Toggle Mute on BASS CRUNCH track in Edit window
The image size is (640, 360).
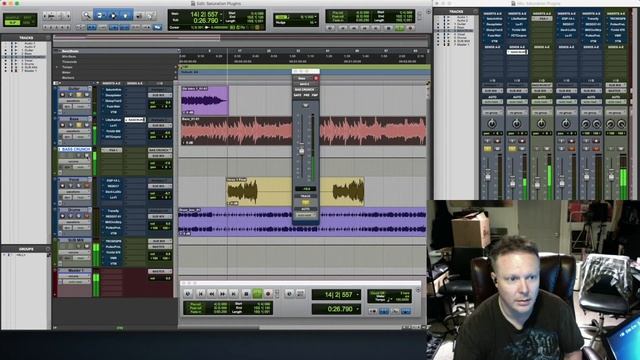click(87, 156)
